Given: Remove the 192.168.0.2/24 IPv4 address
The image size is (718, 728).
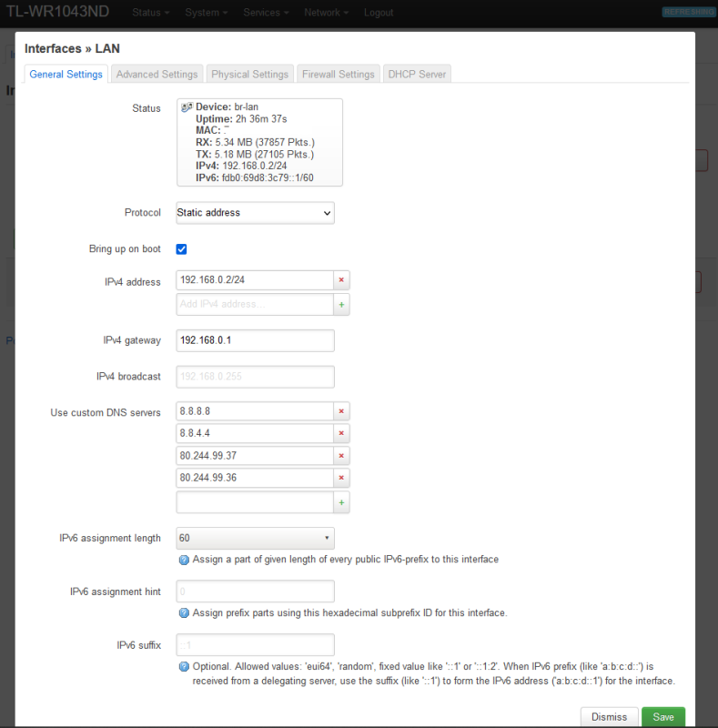Looking at the screenshot, I should (341, 280).
